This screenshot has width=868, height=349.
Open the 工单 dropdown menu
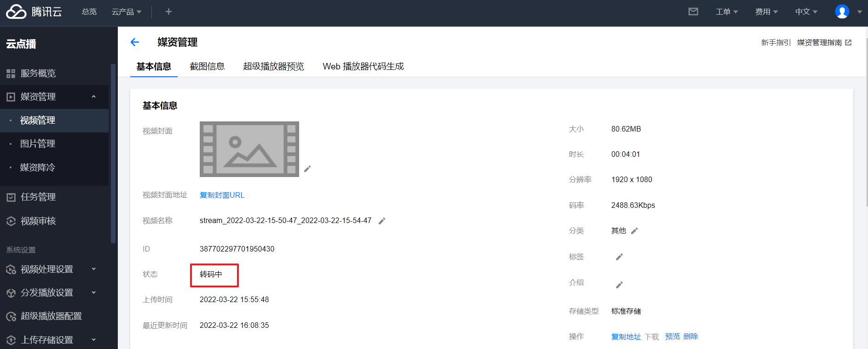pyautogui.click(x=726, y=11)
